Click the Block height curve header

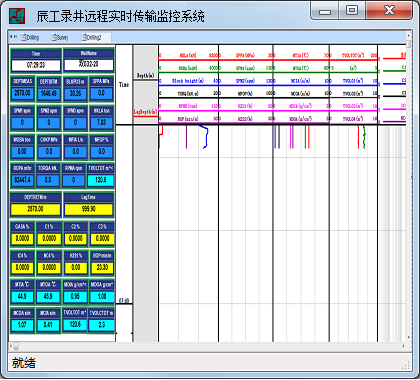coord(188,81)
